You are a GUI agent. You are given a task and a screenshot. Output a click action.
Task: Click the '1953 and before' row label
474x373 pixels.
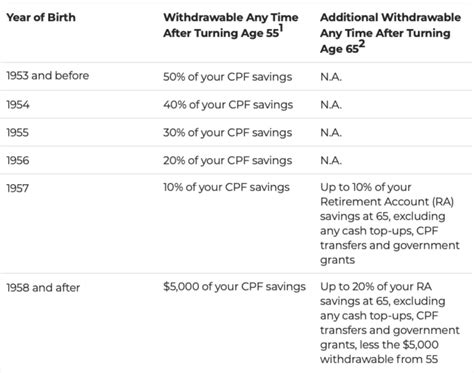point(48,76)
